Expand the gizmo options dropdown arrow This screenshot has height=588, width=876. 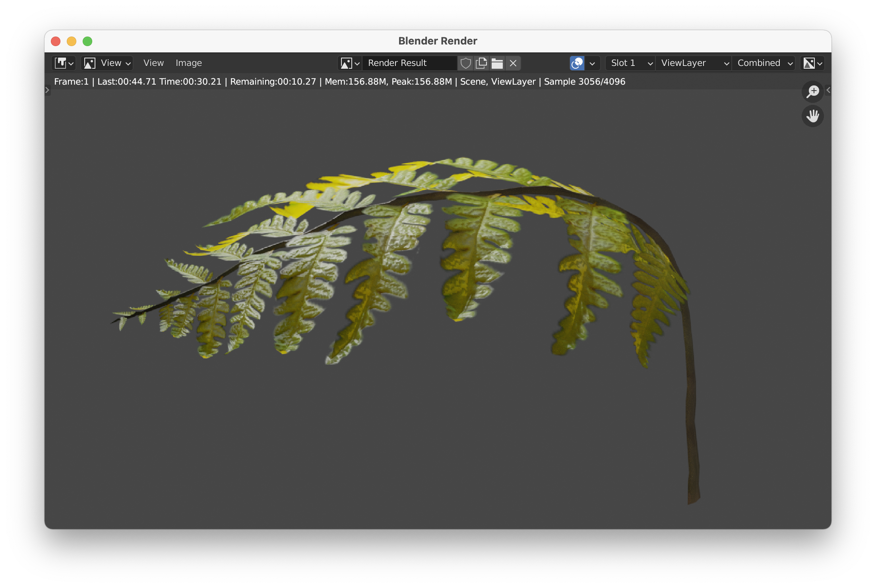click(x=592, y=63)
